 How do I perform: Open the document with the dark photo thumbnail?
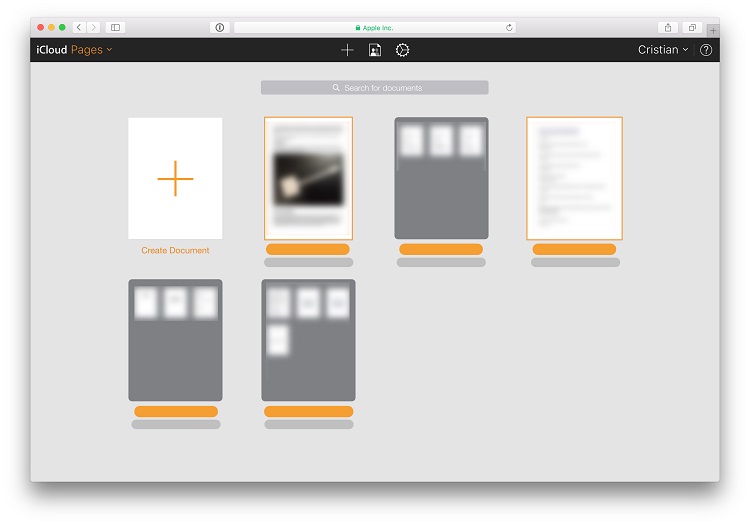(x=308, y=178)
